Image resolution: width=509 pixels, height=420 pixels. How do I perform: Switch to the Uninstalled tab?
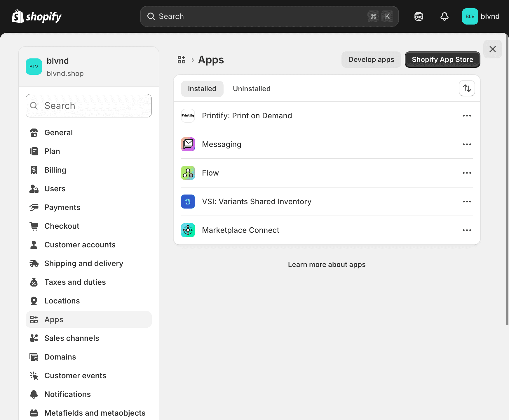252,89
